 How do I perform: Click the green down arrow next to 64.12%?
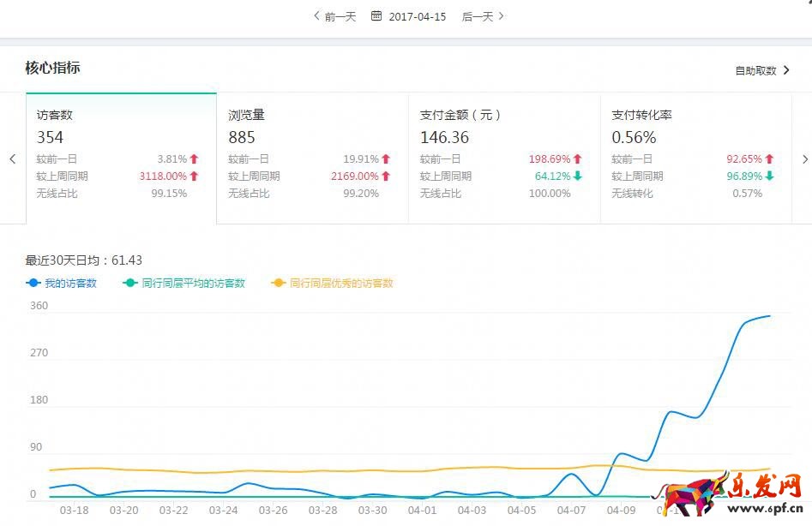point(578,176)
